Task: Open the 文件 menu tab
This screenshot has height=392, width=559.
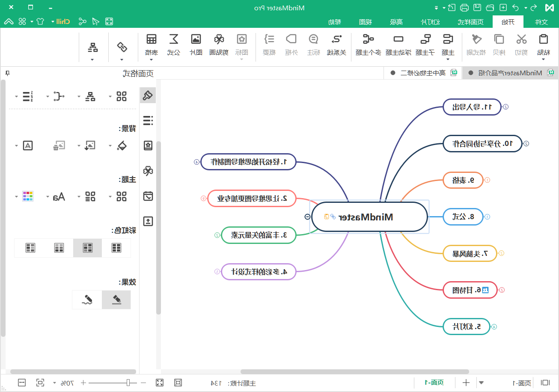Action: click(542, 22)
